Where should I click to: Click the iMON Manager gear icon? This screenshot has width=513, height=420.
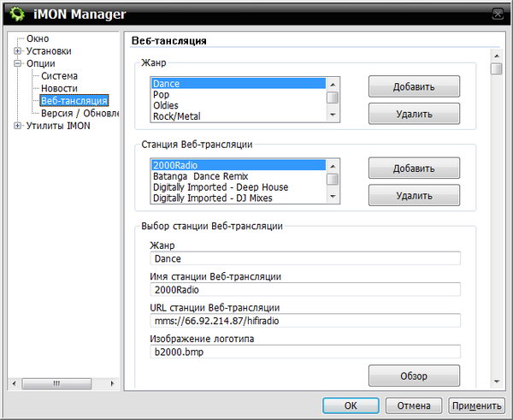[x=17, y=14]
